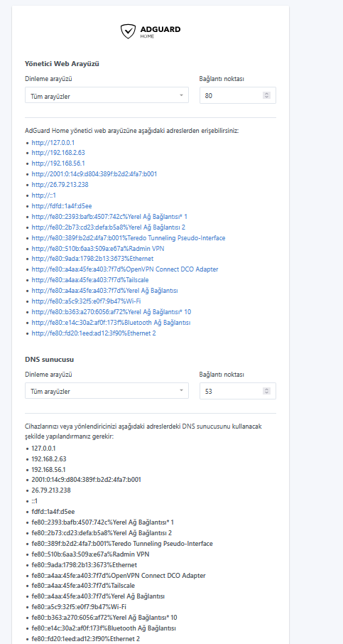The image size is (343, 644).
Task: Open the http://192.168.2.63 link
Action: (x=58, y=153)
